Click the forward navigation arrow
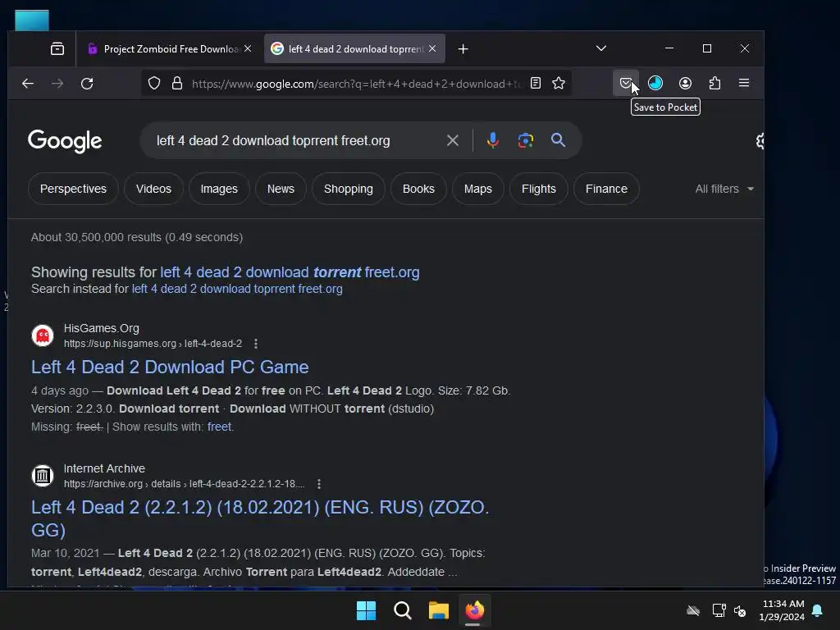 click(x=57, y=84)
